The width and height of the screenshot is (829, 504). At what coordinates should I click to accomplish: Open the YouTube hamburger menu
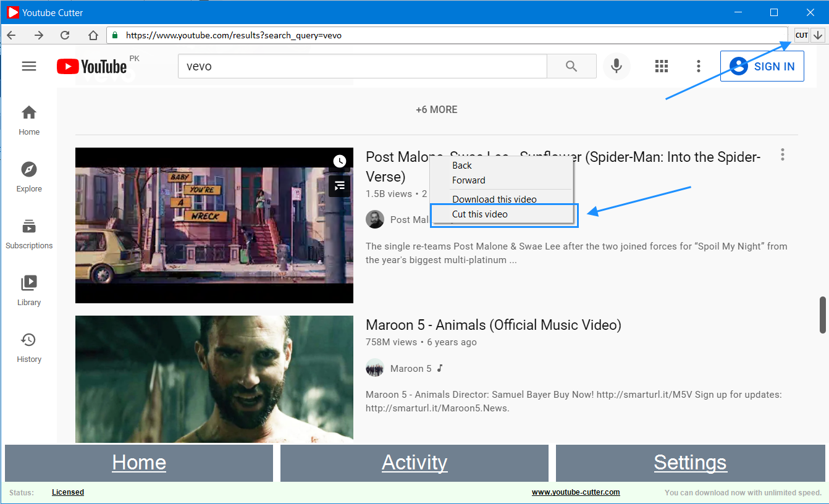click(29, 66)
